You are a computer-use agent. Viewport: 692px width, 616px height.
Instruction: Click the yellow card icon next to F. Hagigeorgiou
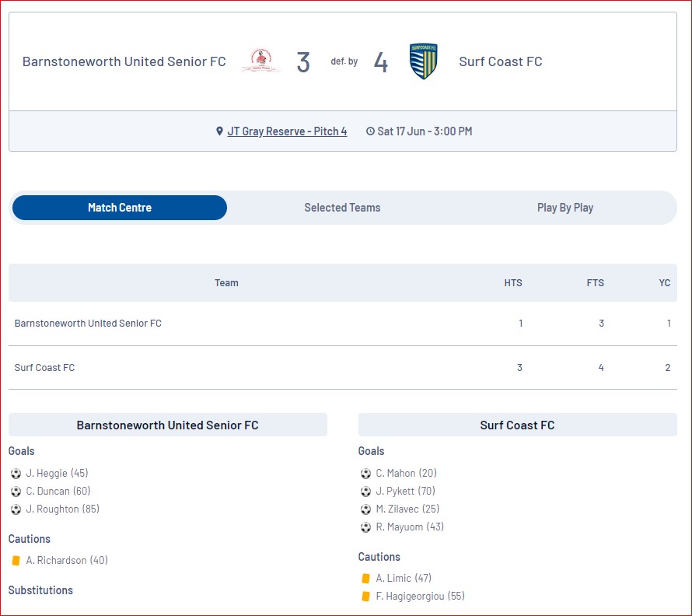coord(365,597)
